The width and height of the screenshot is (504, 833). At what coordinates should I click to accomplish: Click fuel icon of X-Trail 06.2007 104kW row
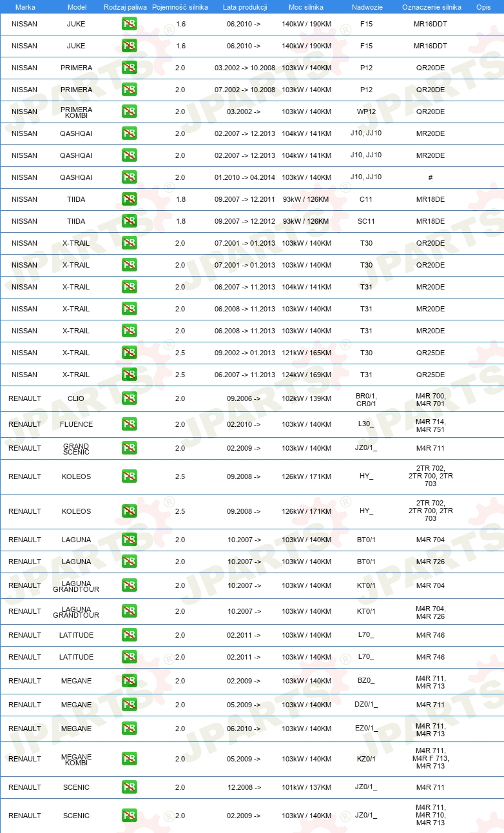tap(129, 287)
